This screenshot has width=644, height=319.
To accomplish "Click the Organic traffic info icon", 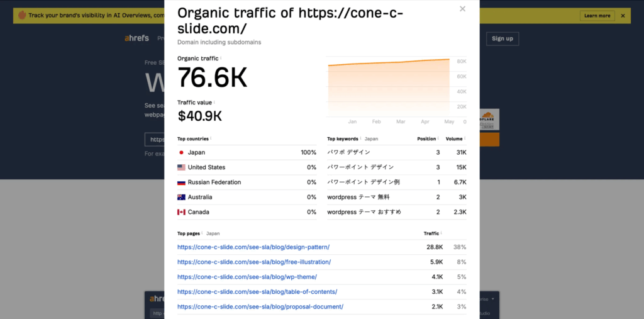I will point(221,58).
